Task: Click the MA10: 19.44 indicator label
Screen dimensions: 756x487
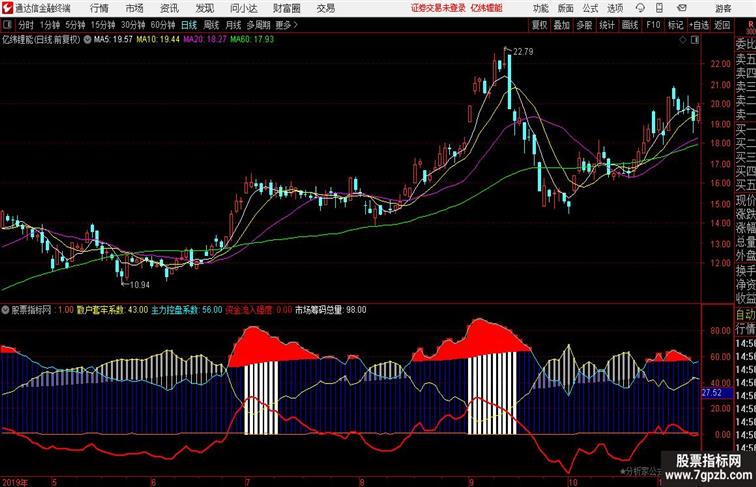Action: point(158,40)
